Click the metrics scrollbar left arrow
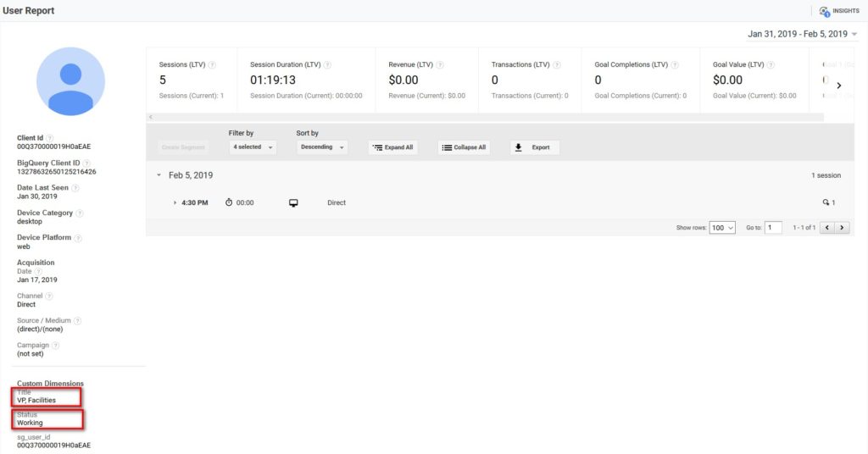The height and width of the screenshot is (454, 868). pyautogui.click(x=151, y=117)
